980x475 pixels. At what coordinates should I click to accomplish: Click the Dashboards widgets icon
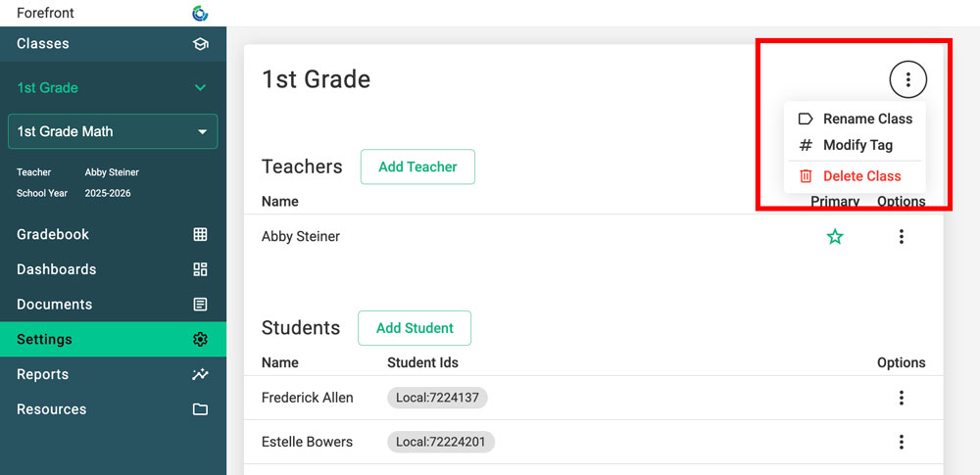(200, 269)
